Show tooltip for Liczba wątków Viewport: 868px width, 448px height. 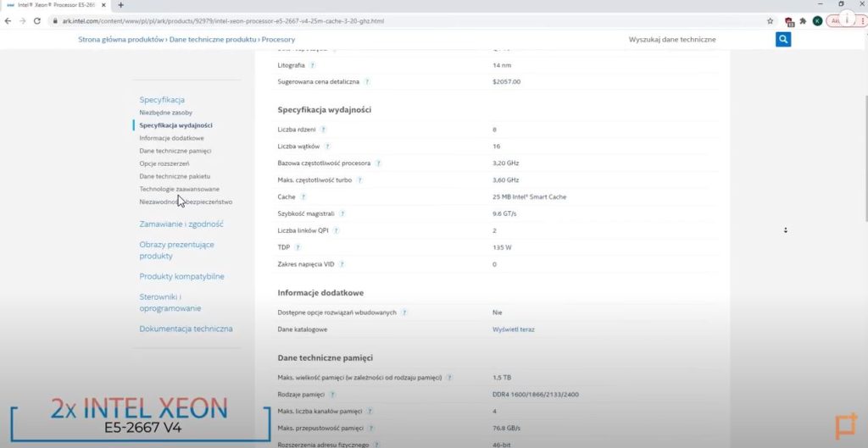pyautogui.click(x=327, y=147)
